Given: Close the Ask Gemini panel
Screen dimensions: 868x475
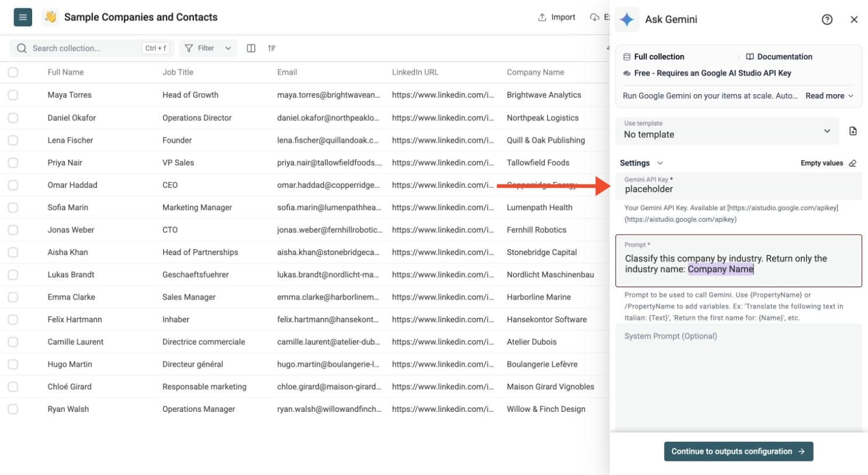Looking at the screenshot, I should 854,19.
